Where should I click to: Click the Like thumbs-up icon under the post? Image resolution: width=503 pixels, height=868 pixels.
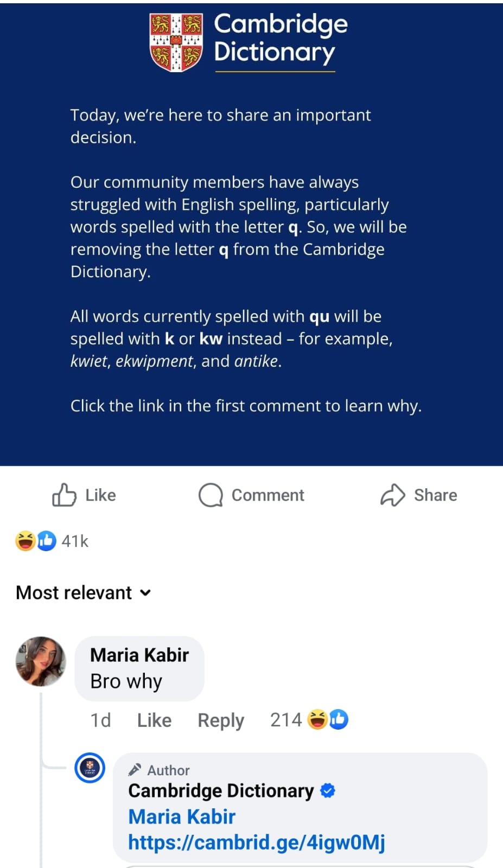coord(64,495)
